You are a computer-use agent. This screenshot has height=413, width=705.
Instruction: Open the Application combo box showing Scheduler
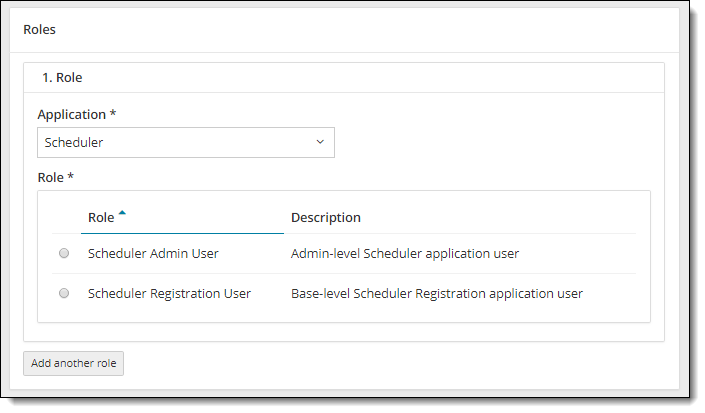[186, 142]
